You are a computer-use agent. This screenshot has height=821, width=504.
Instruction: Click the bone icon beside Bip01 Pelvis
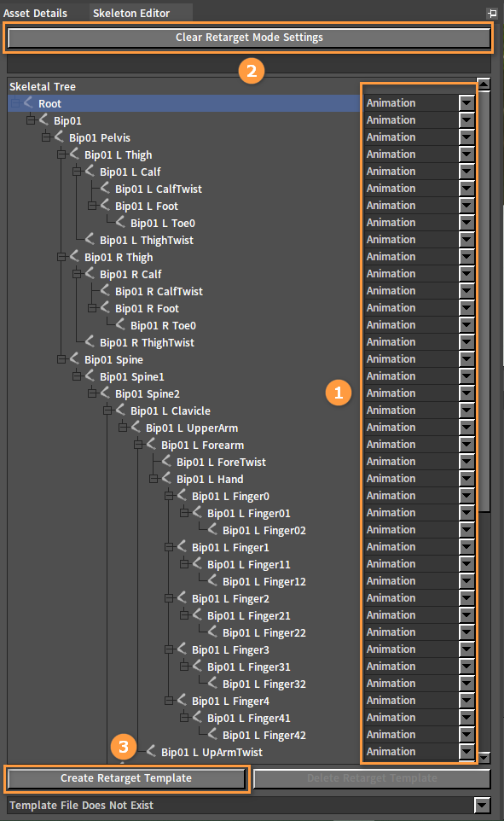pos(59,137)
